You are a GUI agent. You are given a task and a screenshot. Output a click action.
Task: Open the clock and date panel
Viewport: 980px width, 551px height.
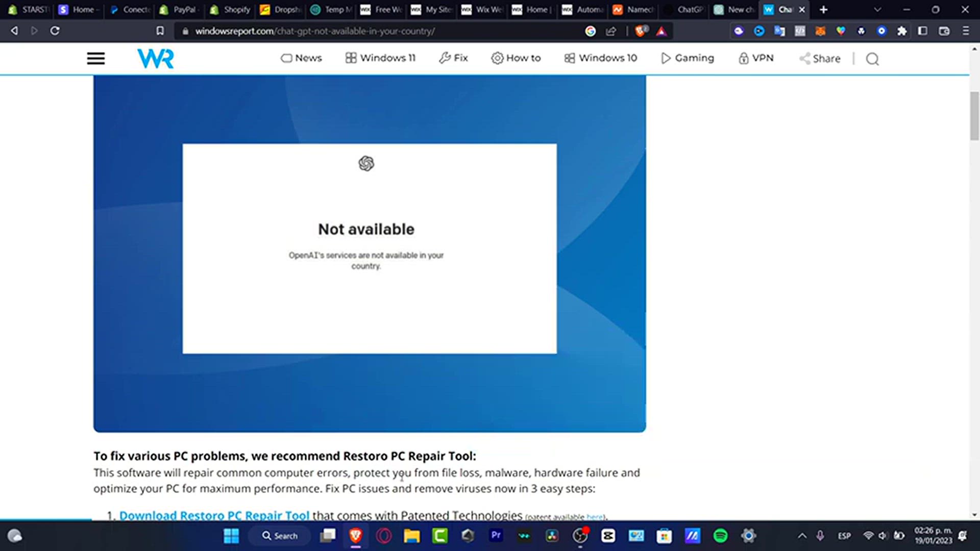[x=933, y=536]
